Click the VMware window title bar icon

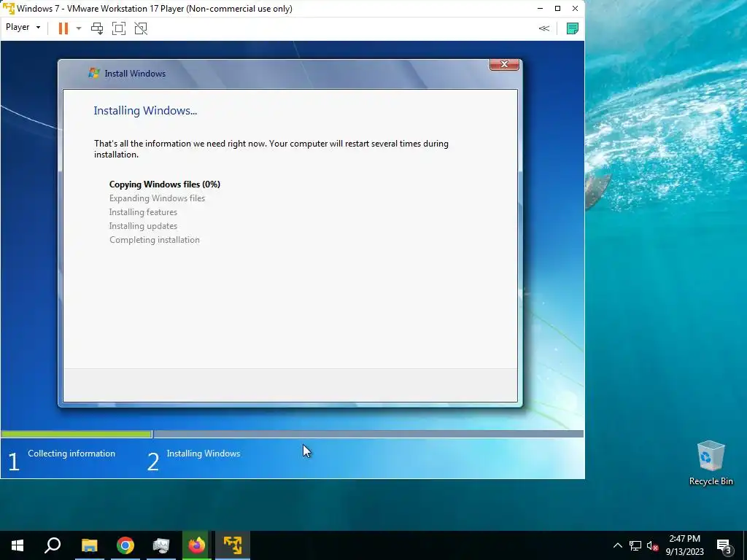pyautogui.click(x=8, y=9)
